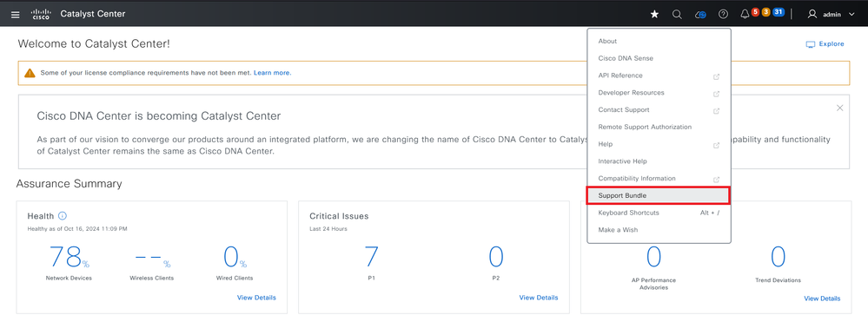Click the Welcome to Catalyst Center heading
The height and width of the screenshot is (315, 868).
[x=94, y=43]
